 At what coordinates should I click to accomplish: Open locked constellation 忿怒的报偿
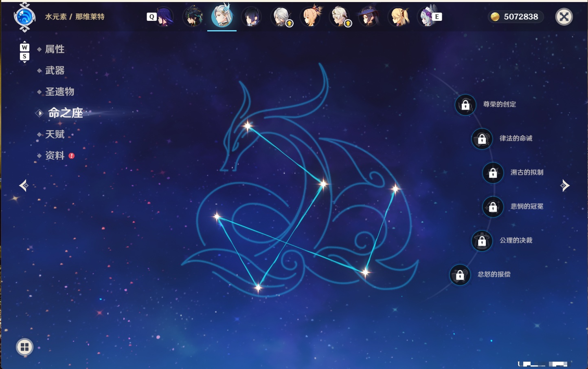pos(460,275)
